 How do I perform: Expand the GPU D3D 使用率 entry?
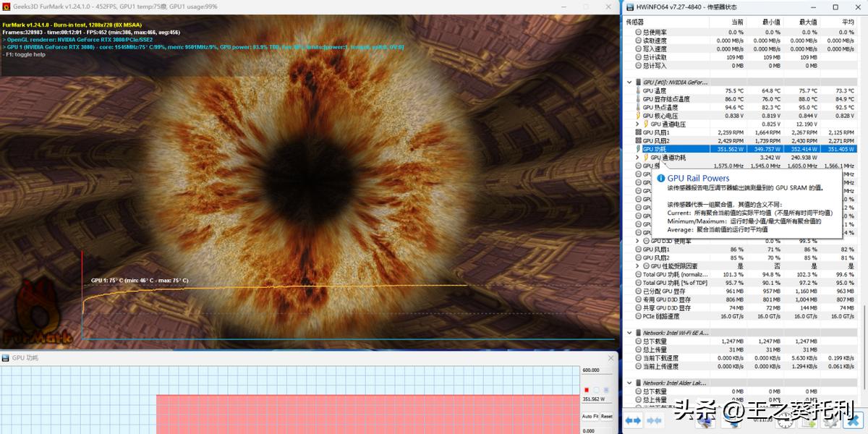pos(637,241)
